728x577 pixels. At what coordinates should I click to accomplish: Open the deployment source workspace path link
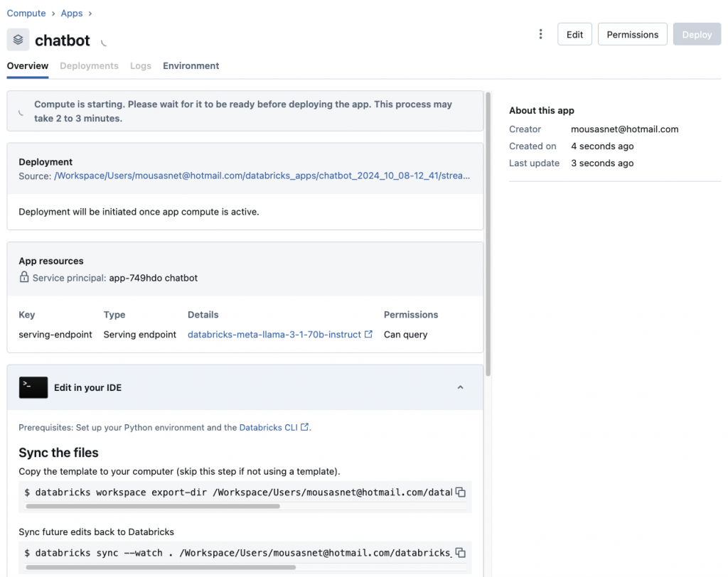262,176
